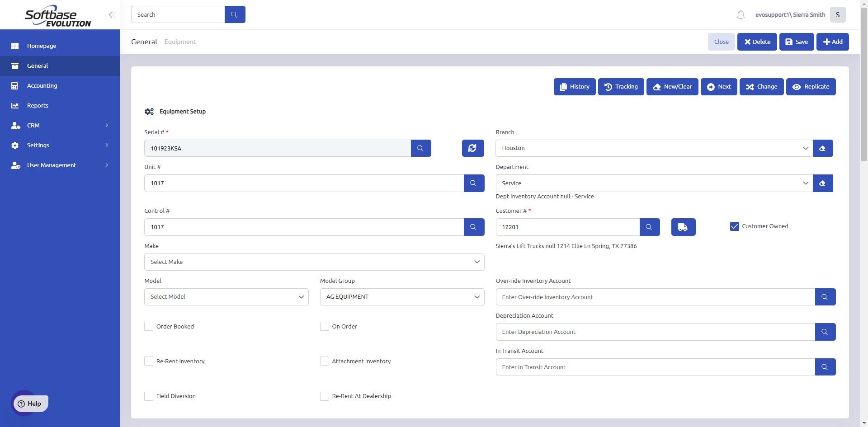Click the top search bar magnifier button
Viewport: 868px width, 427px height.
click(235, 14)
